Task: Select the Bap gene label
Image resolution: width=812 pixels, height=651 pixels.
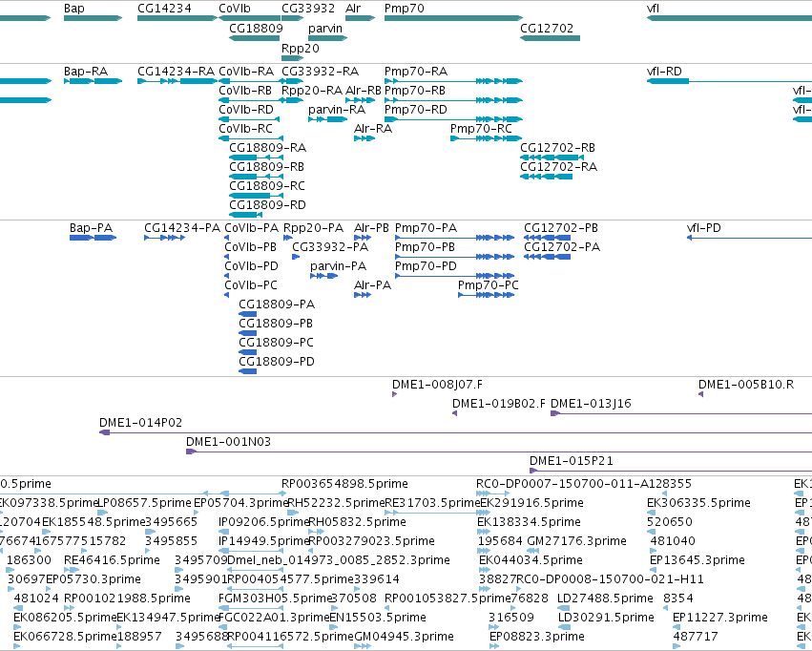Action: [x=74, y=9]
